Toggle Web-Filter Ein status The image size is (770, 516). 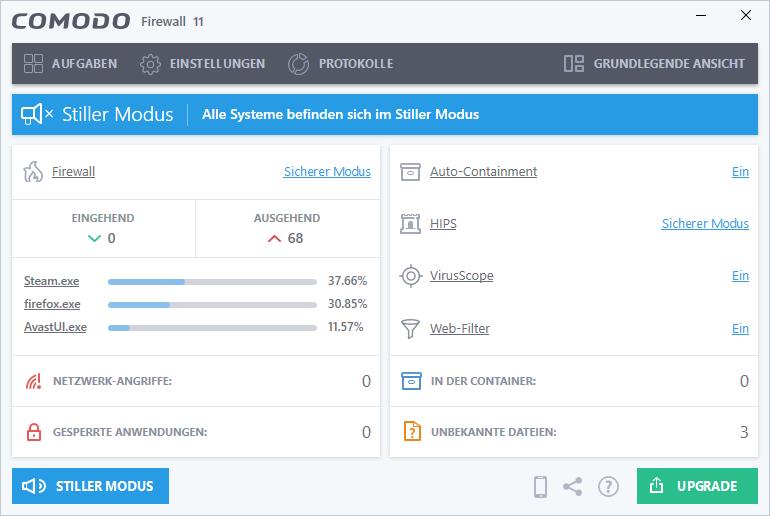[740, 328]
